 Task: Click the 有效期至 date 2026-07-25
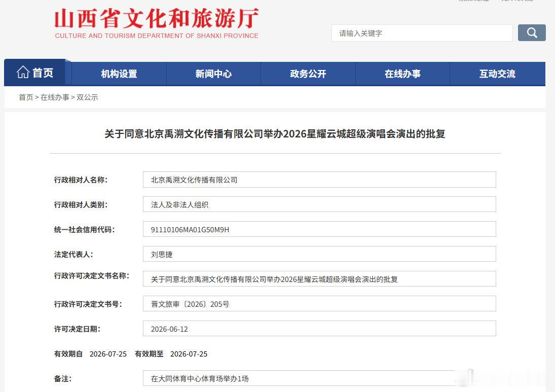point(189,354)
